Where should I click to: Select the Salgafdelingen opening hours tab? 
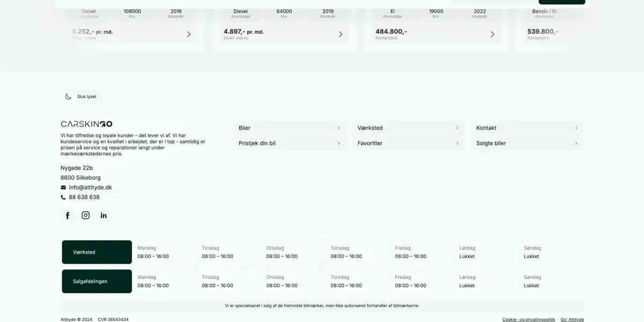click(x=97, y=281)
